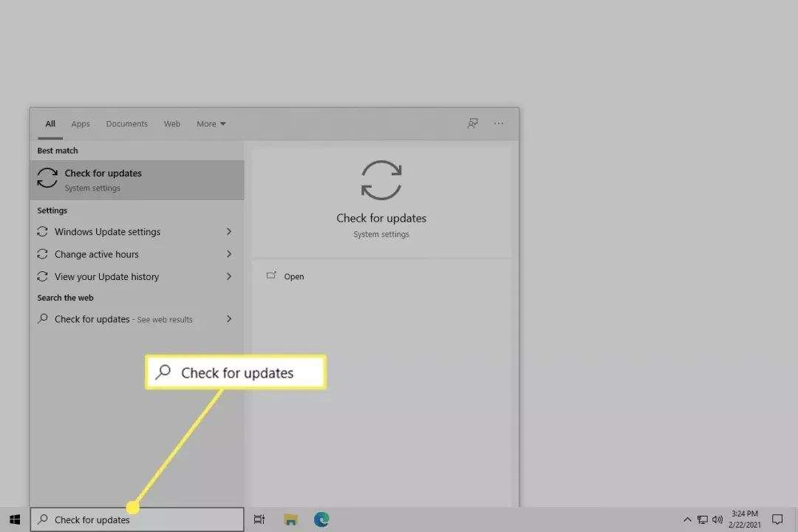The width and height of the screenshot is (798, 532).
Task: Switch to the Documents search tab
Action: 126,124
